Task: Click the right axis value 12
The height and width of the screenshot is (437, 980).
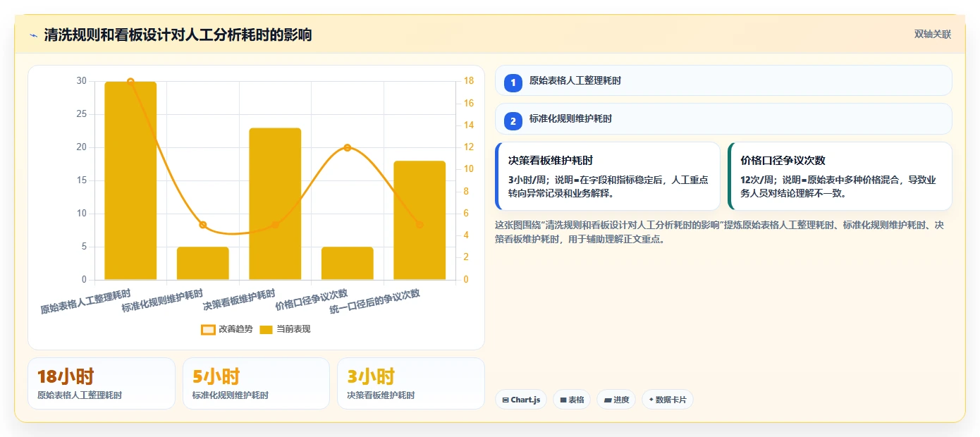Action: point(469,147)
